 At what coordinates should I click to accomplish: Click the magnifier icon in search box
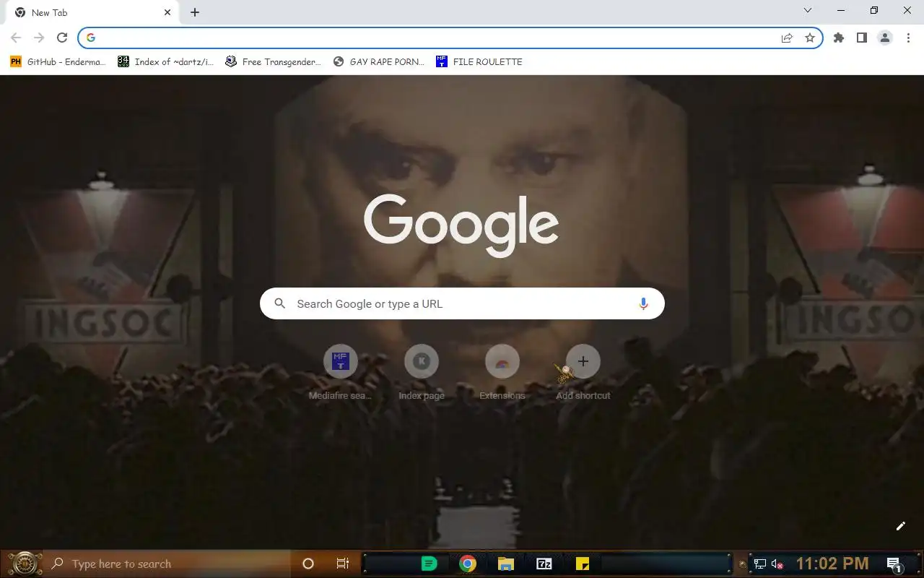pyautogui.click(x=280, y=303)
